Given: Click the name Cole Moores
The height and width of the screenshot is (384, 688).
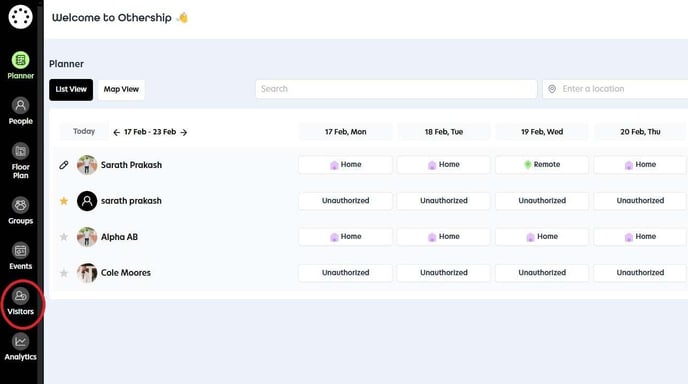Looking at the screenshot, I should [x=125, y=273].
